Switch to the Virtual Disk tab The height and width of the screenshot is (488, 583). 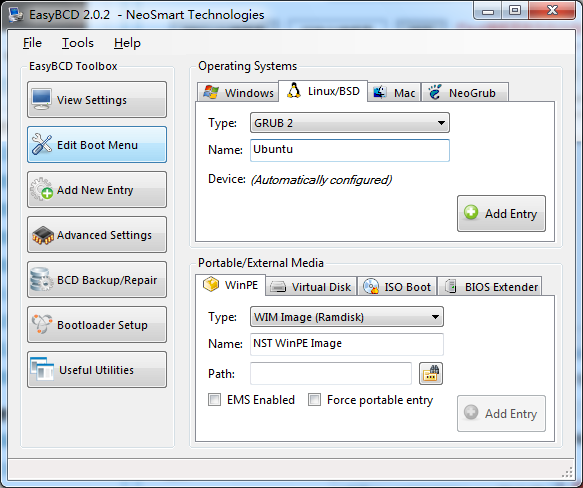pyautogui.click(x=311, y=287)
